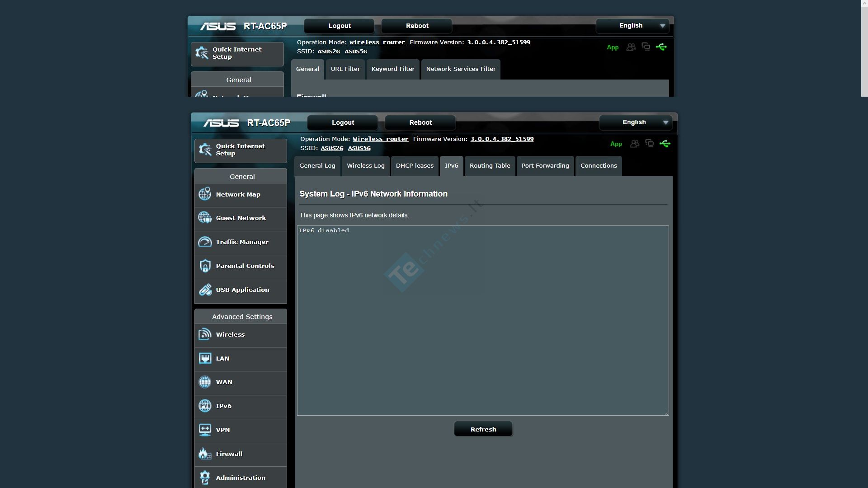Click ASUS logo in lower window
Viewport: 868px width, 488px height.
tap(221, 123)
